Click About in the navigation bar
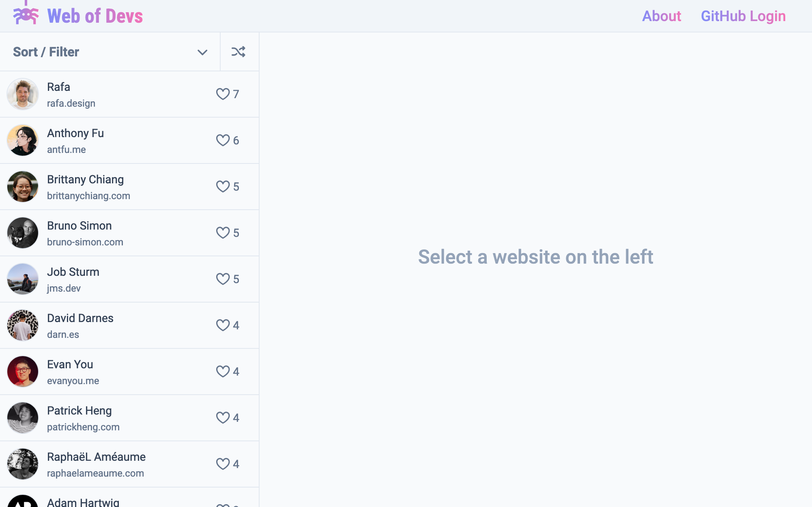Screen dimensions: 812x507 click(661, 16)
